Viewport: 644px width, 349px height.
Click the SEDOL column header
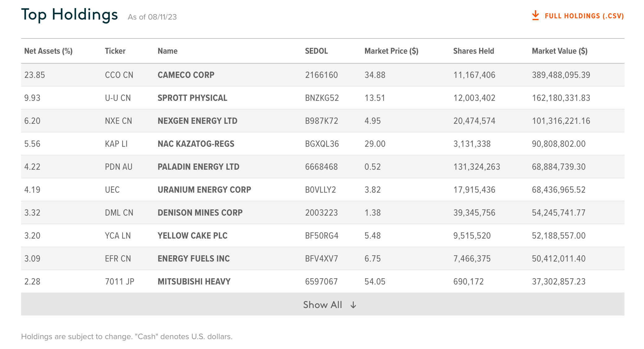pyautogui.click(x=316, y=51)
